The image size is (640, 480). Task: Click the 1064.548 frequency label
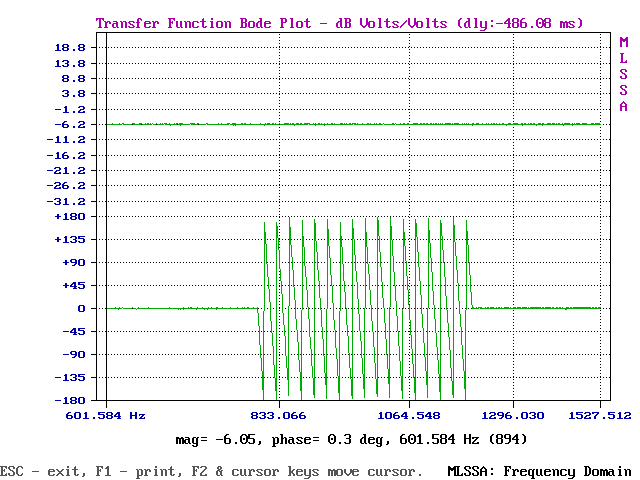pyautogui.click(x=409, y=416)
